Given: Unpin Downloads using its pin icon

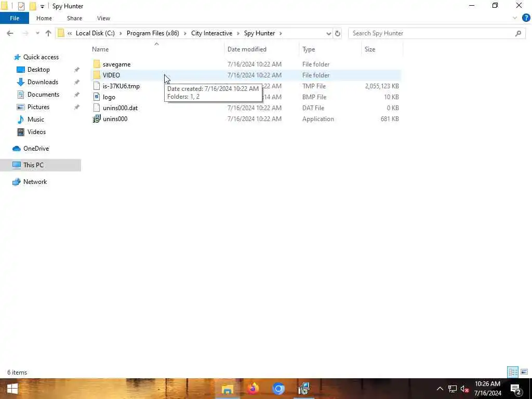Looking at the screenshot, I should (x=77, y=82).
